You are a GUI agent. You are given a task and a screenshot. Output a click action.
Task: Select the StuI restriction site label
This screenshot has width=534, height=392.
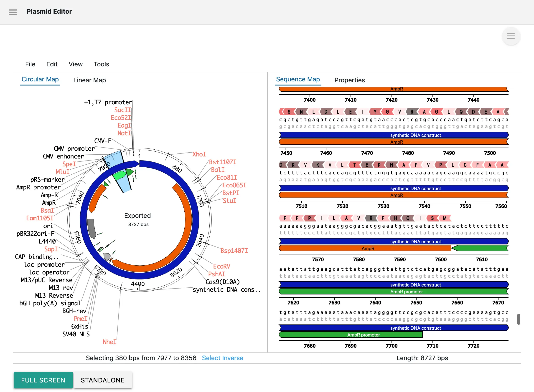click(x=229, y=201)
